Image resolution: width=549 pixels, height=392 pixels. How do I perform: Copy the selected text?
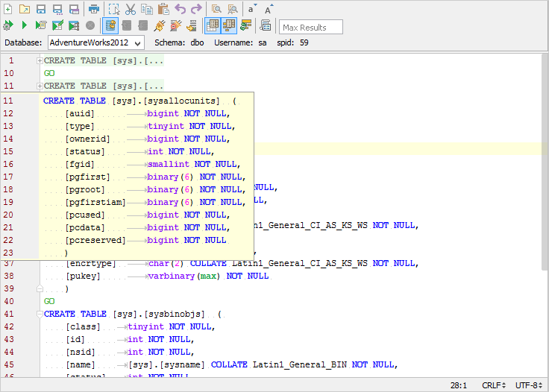coord(147,9)
